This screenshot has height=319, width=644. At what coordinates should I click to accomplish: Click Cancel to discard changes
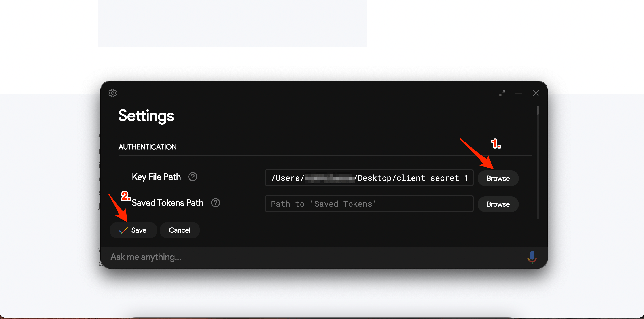(179, 230)
